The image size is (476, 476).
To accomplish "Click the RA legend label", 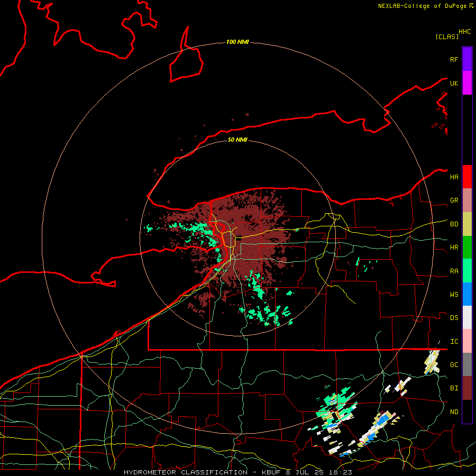I will (x=454, y=271).
